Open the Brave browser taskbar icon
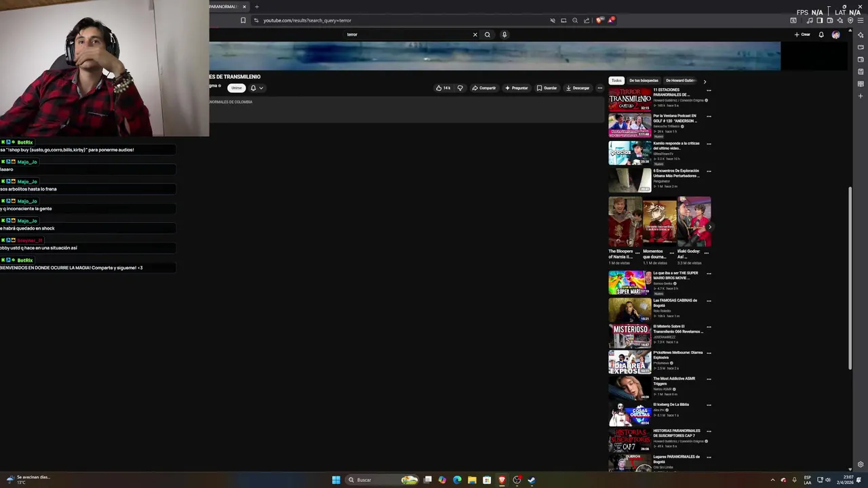 (x=502, y=480)
